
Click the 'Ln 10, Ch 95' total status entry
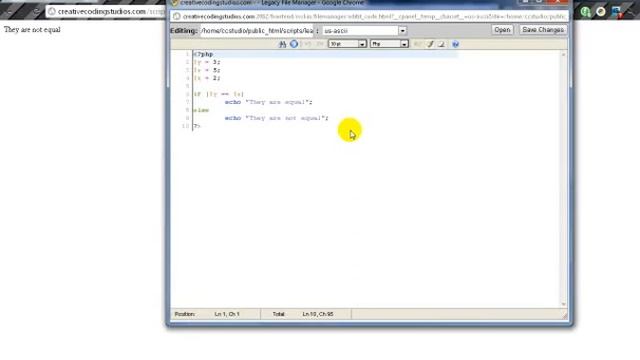coord(318,314)
